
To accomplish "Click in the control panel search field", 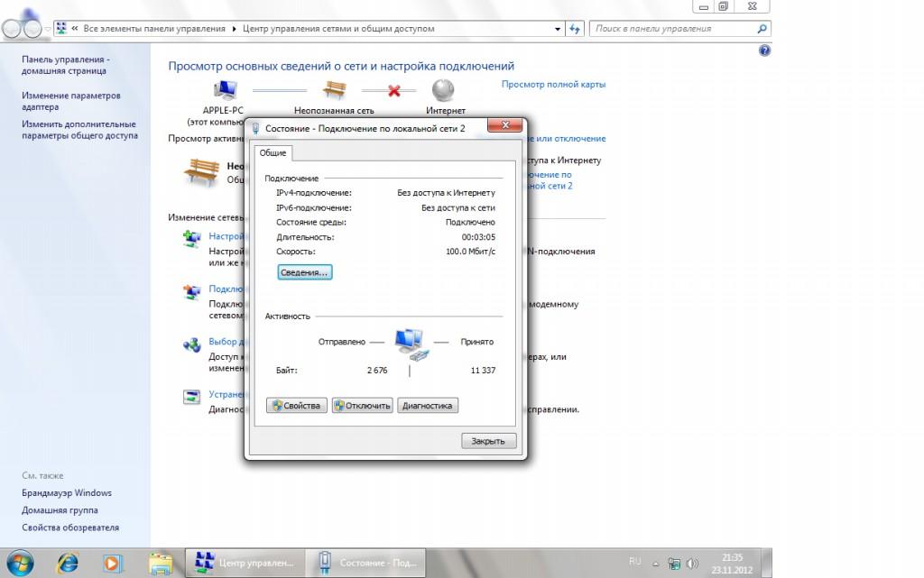I will tap(675, 28).
